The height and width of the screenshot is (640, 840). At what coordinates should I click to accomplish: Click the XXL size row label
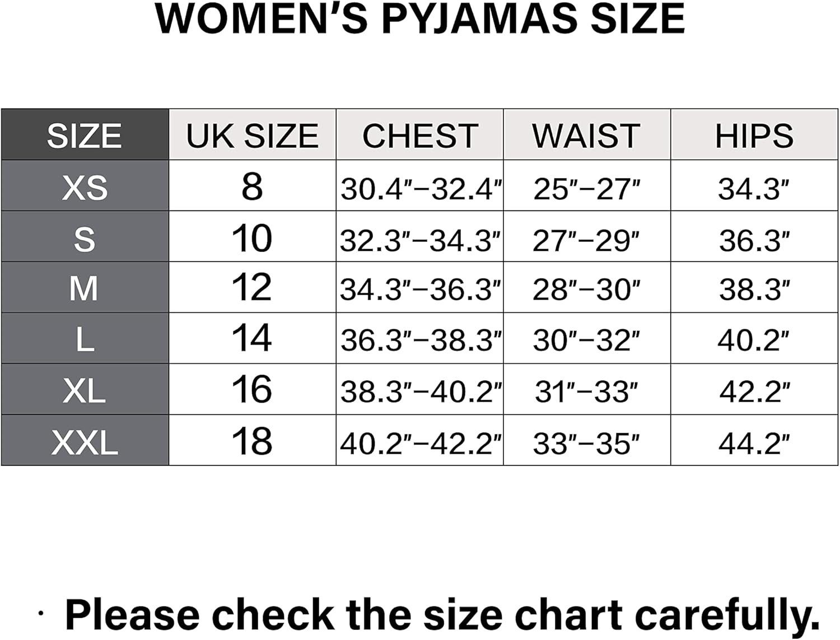coord(85,442)
